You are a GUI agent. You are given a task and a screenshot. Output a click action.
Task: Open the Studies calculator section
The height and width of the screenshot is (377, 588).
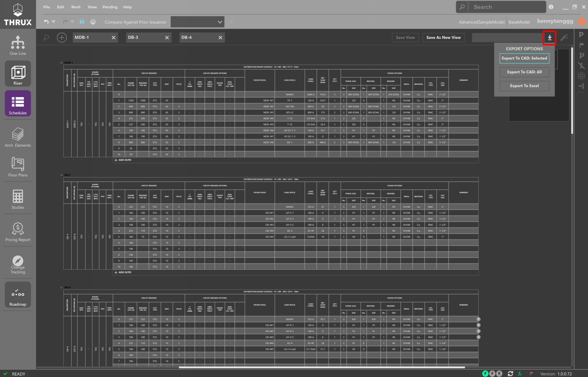tap(18, 199)
